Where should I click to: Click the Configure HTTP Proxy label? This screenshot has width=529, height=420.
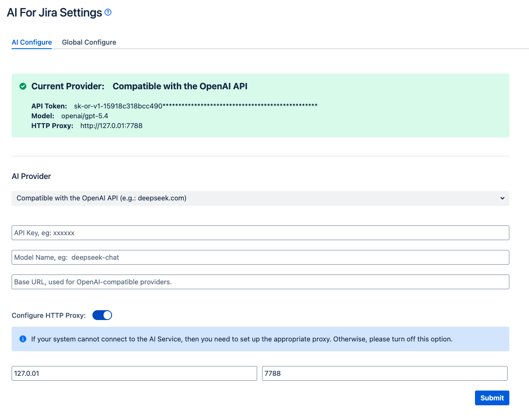(x=49, y=316)
